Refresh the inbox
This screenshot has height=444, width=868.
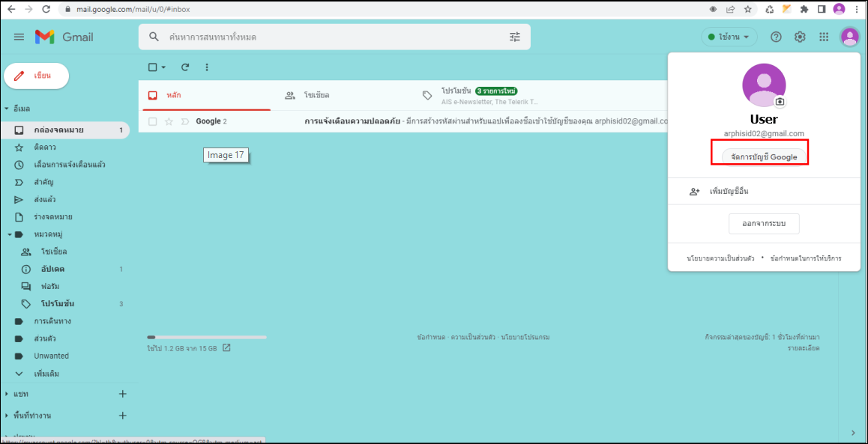pos(185,67)
